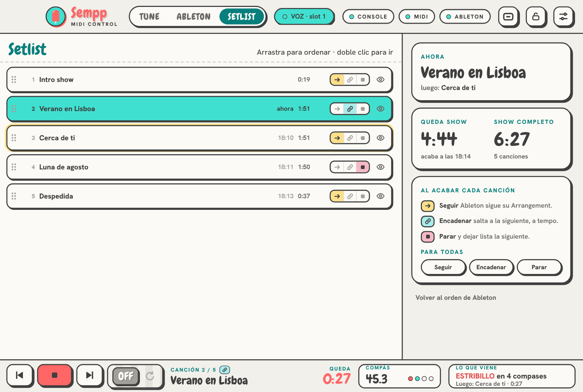Image resolution: width=583 pixels, height=392 pixels.
Task: Open the compact window icon button
Action: pos(508,16)
